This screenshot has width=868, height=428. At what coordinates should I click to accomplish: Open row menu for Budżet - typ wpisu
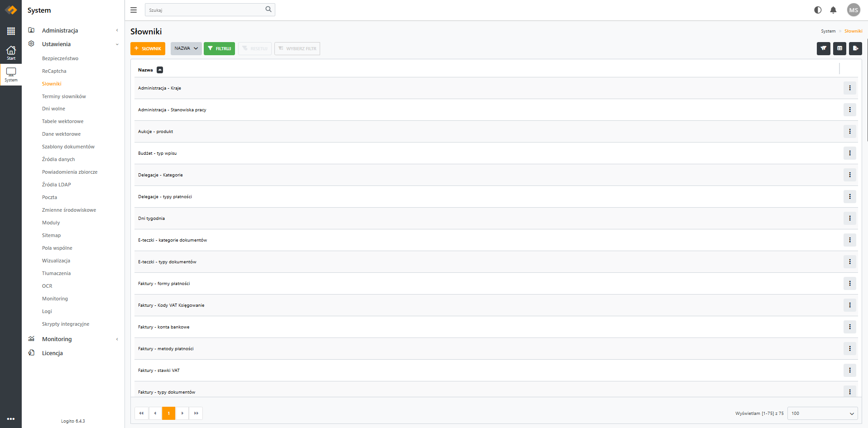[850, 153]
